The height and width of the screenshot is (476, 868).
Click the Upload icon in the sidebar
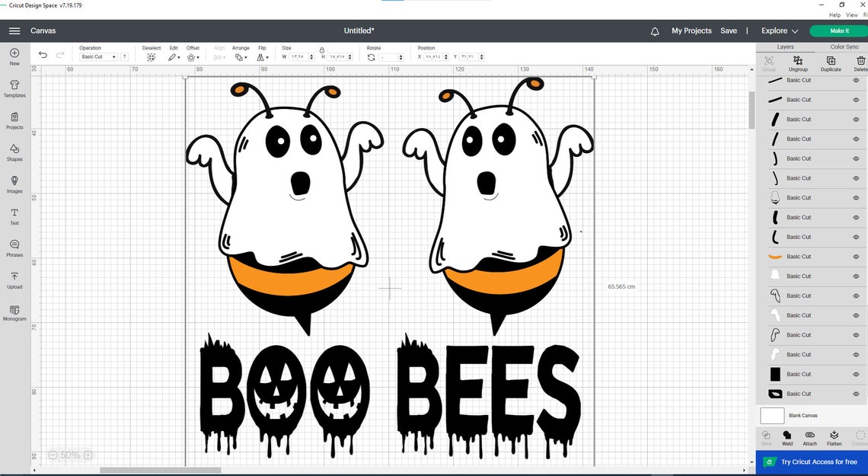click(x=14, y=280)
